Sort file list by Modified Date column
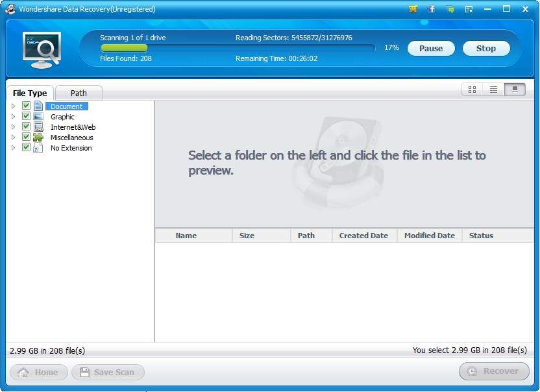Viewport: 540px width, 392px height. click(x=429, y=236)
